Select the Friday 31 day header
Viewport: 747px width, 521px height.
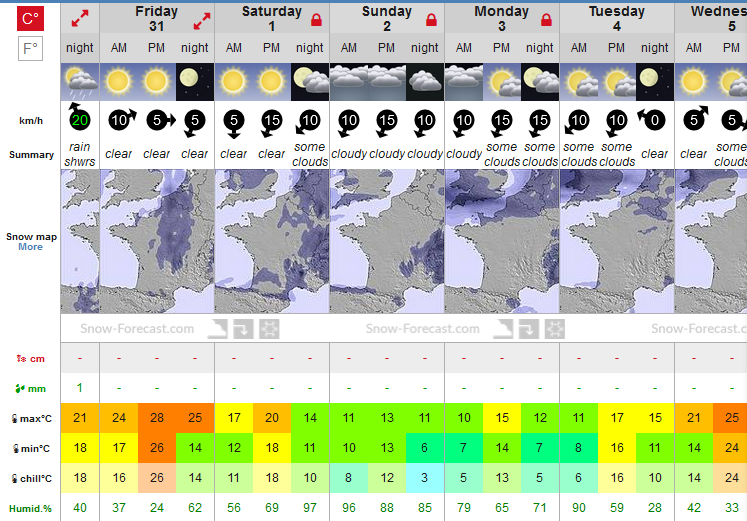coord(157,18)
